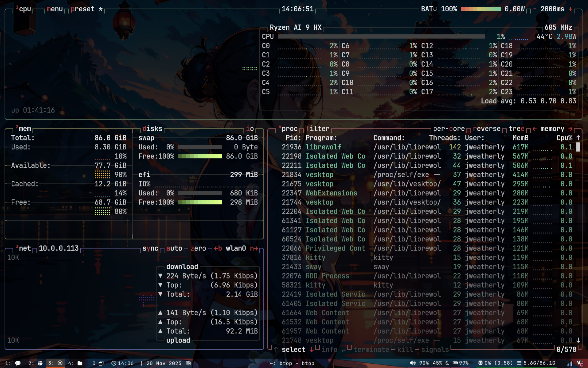Screen dimensions: 588x368
Task: Select next network interface with n arrow
Action: (x=254, y=248)
